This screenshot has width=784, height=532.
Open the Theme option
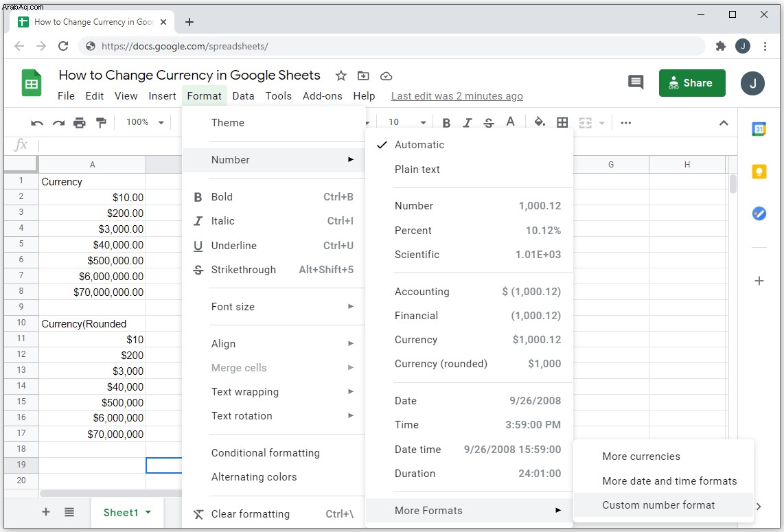tap(273, 122)
